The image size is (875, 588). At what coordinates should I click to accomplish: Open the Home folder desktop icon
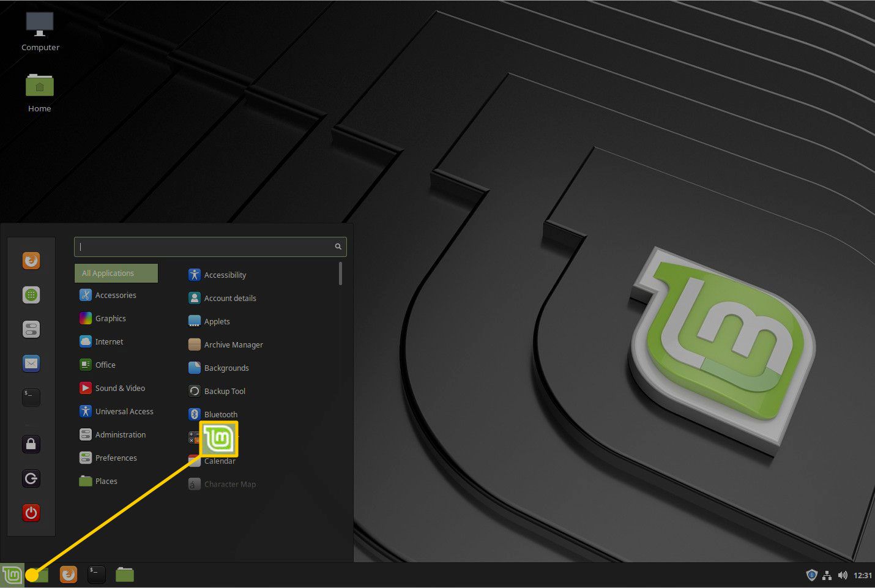(x=40, y=93)
